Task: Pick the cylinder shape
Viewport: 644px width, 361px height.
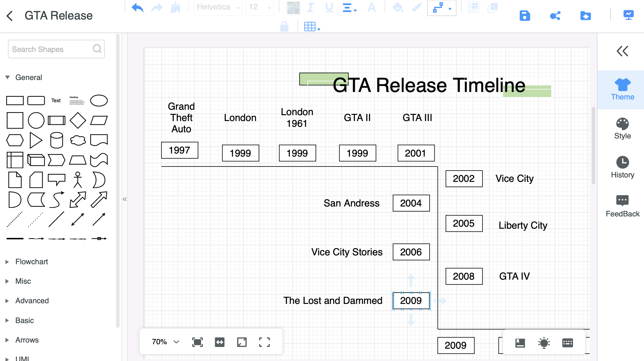Action: (57, 140)
